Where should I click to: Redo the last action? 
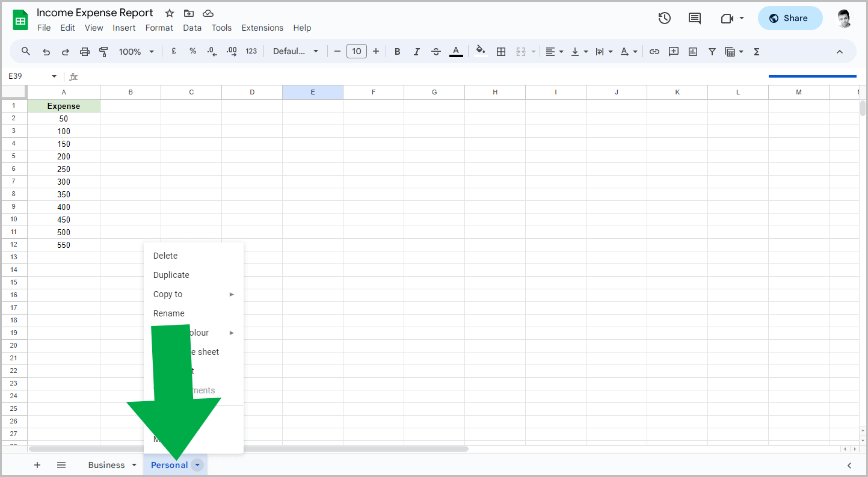click(66, 52)
